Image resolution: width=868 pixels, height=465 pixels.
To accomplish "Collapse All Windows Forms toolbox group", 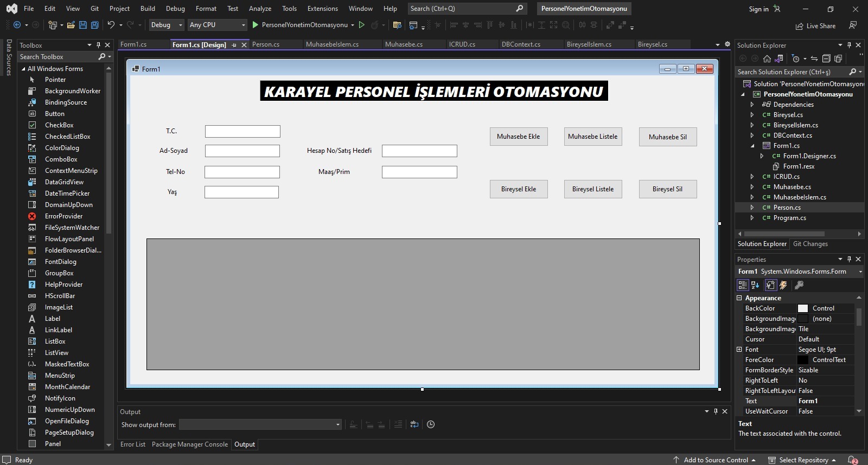I will [23, 69].
